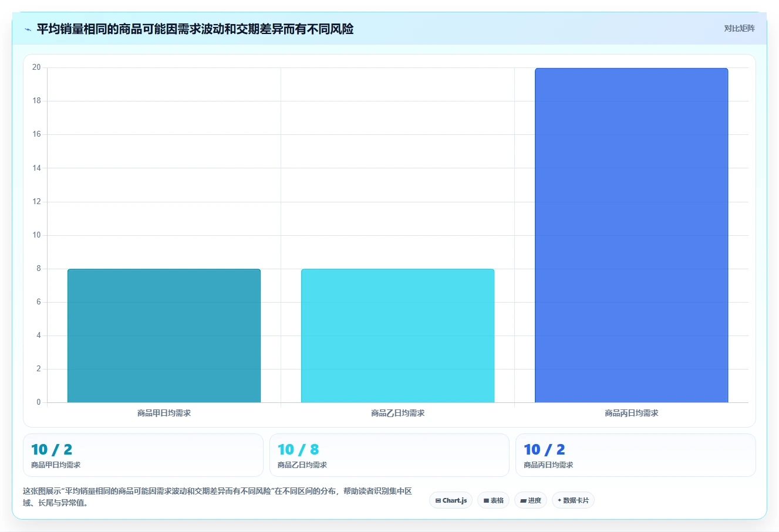Viewport: 779px width, 532px height.
Task: Click the lightning icon beside the title
Action: 28,29
